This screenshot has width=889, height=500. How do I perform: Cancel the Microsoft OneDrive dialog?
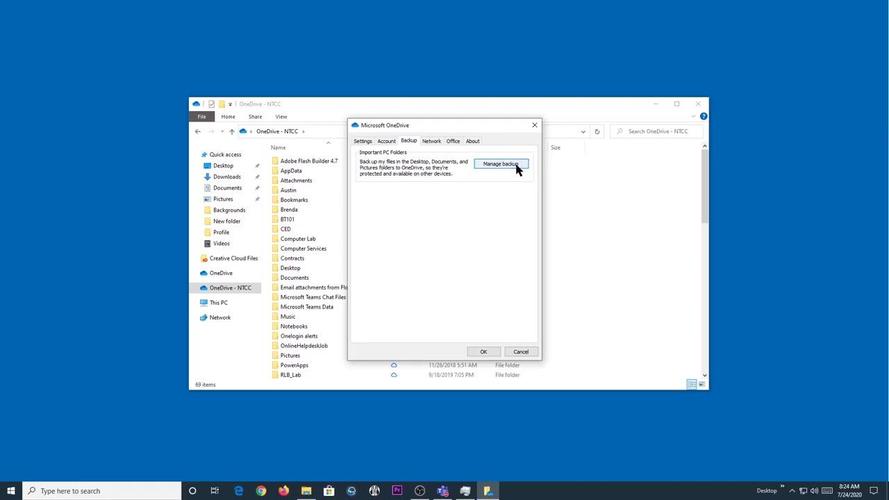[x=521, y=352]
